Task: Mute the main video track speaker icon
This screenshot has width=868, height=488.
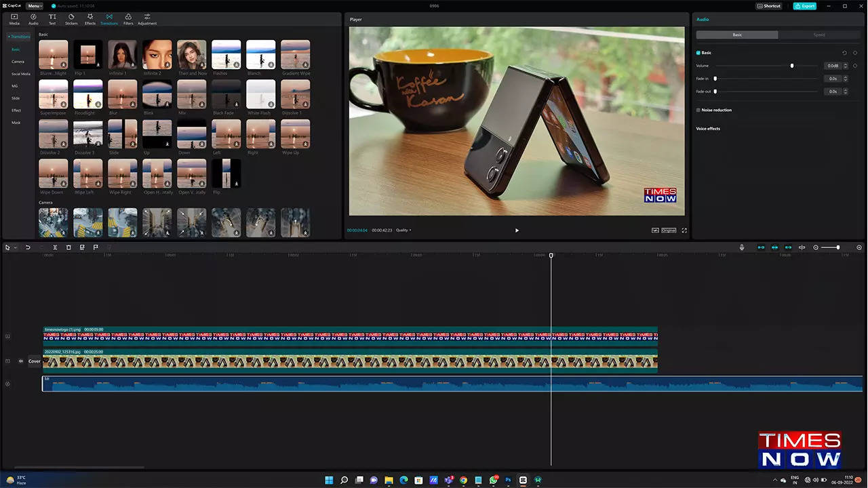Action: pos(21,361)
